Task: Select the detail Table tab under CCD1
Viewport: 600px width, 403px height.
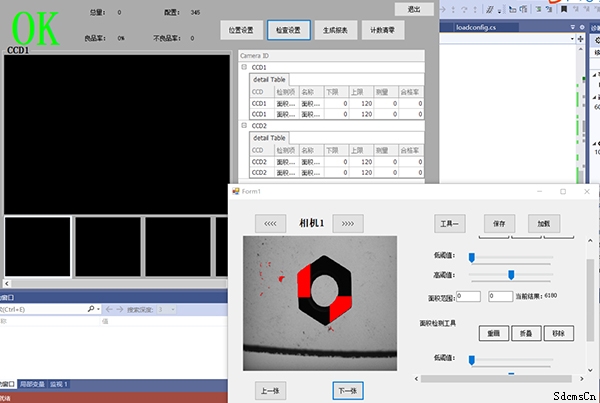Action: coord(269,78)
